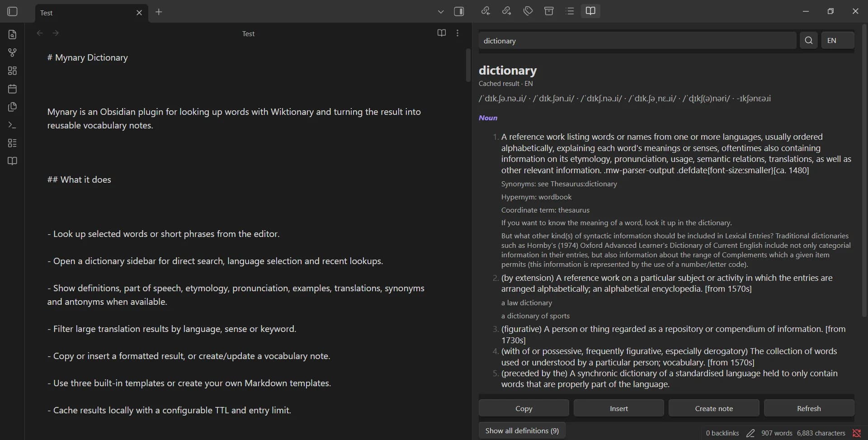Run lookup with magnifier search button
This screenshot has width=868, height=440.
pos(809,41)
